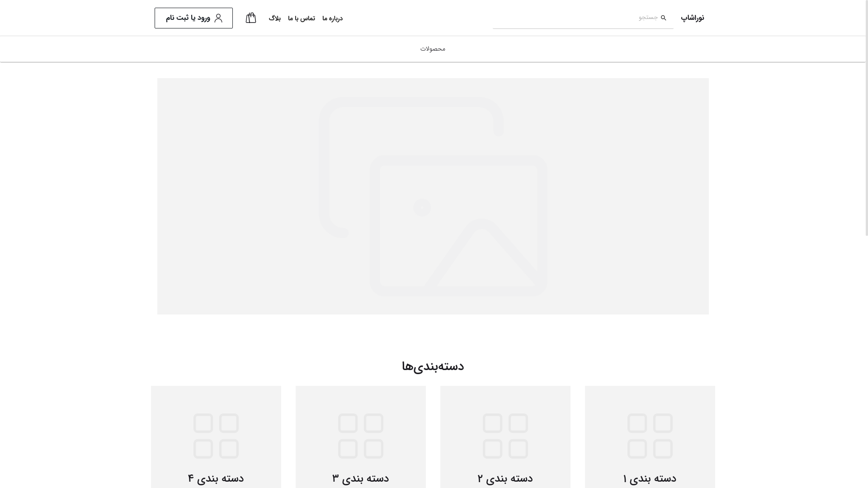Open the درباره ما link
This screenshot has width=868, height=488.
point(332,18)
